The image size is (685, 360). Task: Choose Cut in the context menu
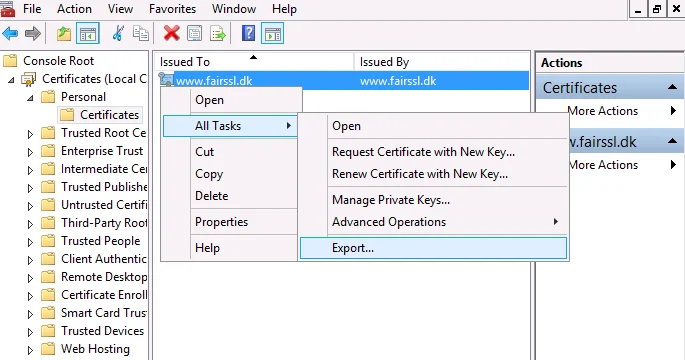tap(230, 152)
